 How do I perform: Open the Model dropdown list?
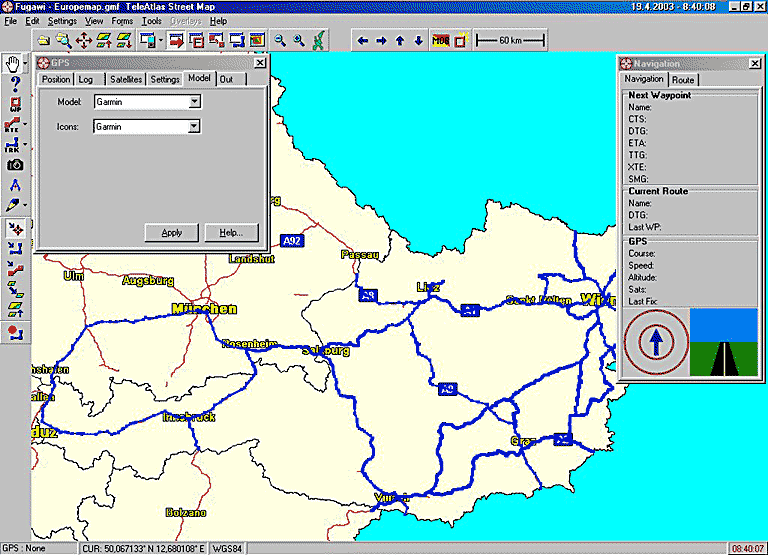click(x=195, y=101)
